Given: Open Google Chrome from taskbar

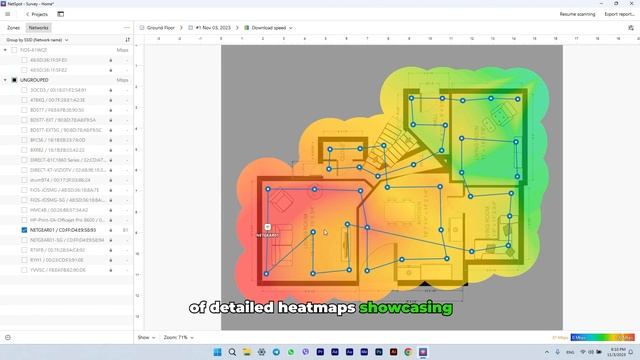Looking at the screenshot, I should click(408, 352).
